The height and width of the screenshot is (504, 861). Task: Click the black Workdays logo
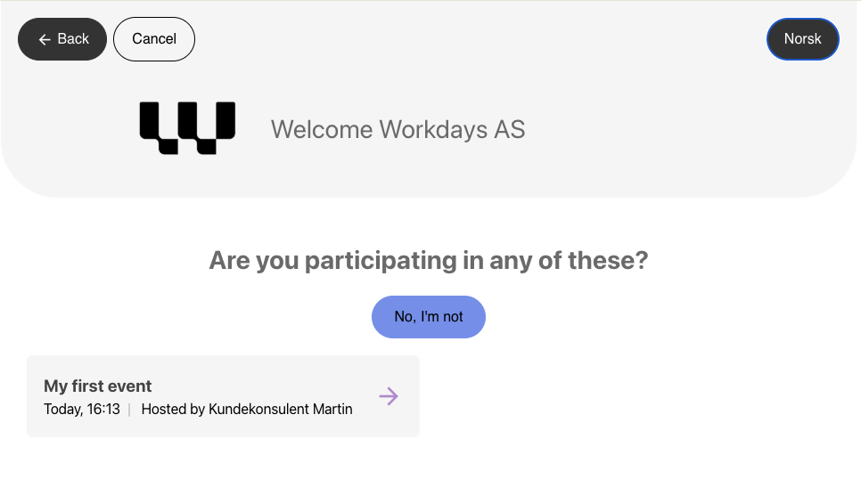pyautogui.click(x=187, y=127)
